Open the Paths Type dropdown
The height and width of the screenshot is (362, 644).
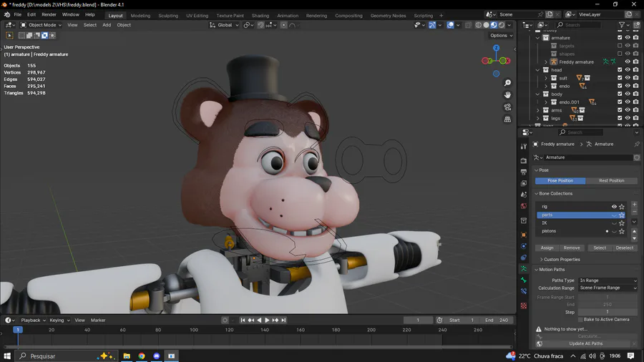click(608, 280)
